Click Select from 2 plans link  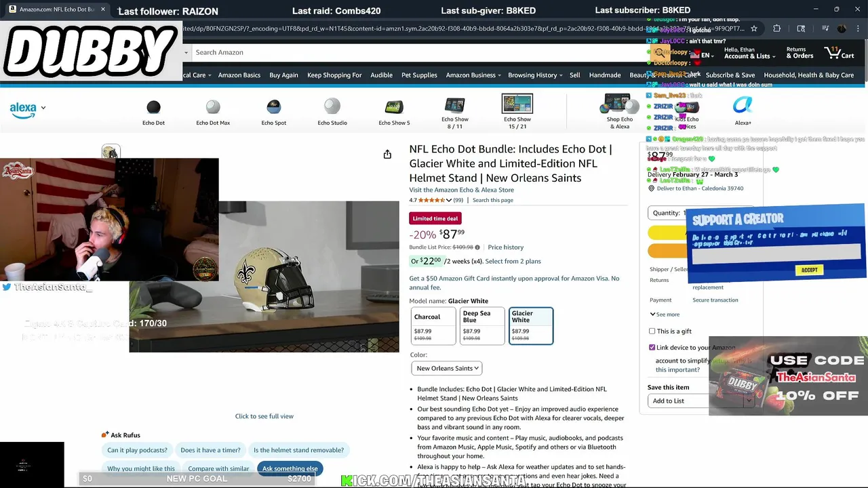pos(513,261)
